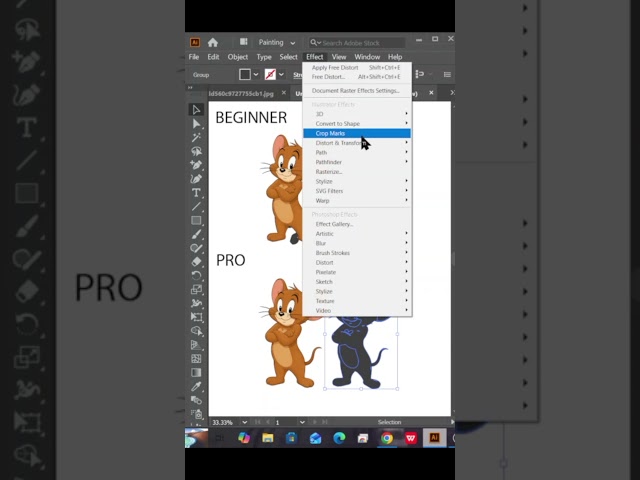Select the Type tool

196,193
